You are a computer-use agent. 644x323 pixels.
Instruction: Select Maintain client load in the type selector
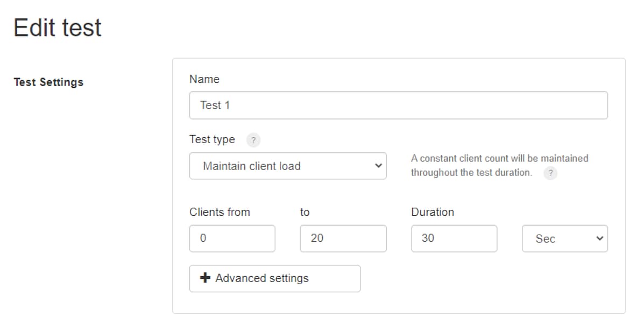pos(288,166)
